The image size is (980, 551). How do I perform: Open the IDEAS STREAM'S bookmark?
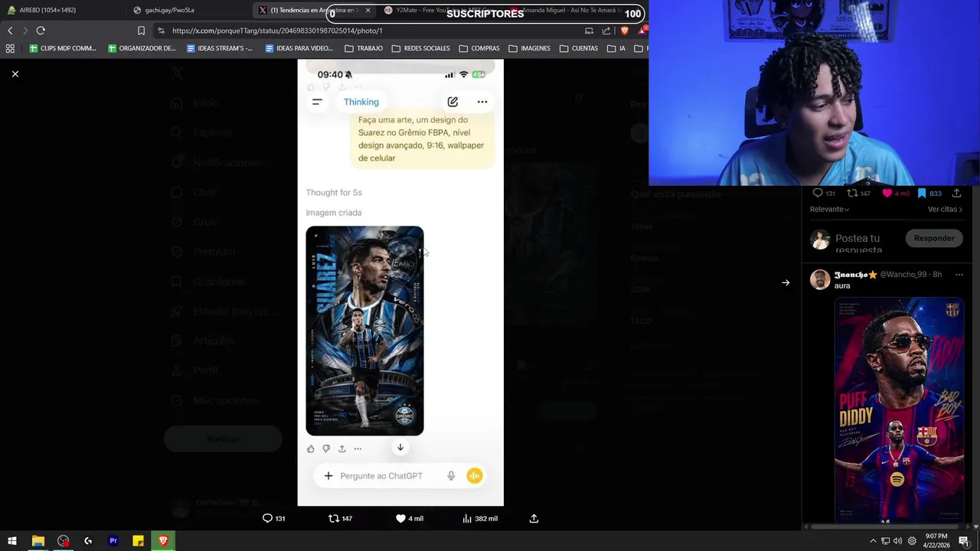(220, 48)
